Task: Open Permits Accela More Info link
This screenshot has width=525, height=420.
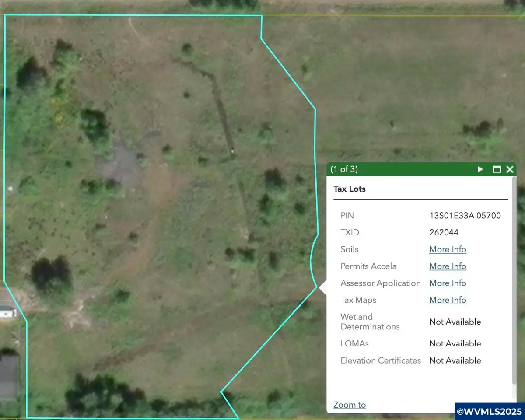Action: tap(448, 266)
